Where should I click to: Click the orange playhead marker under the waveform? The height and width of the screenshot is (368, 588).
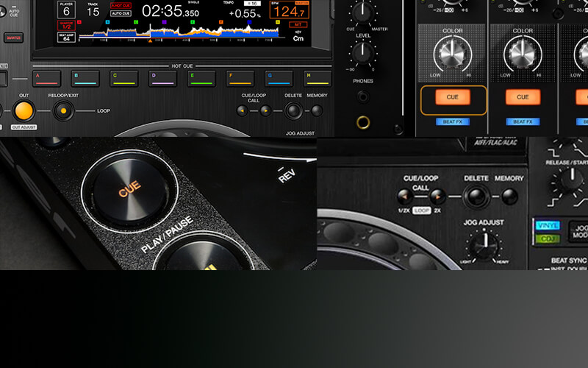click(150, 40)
